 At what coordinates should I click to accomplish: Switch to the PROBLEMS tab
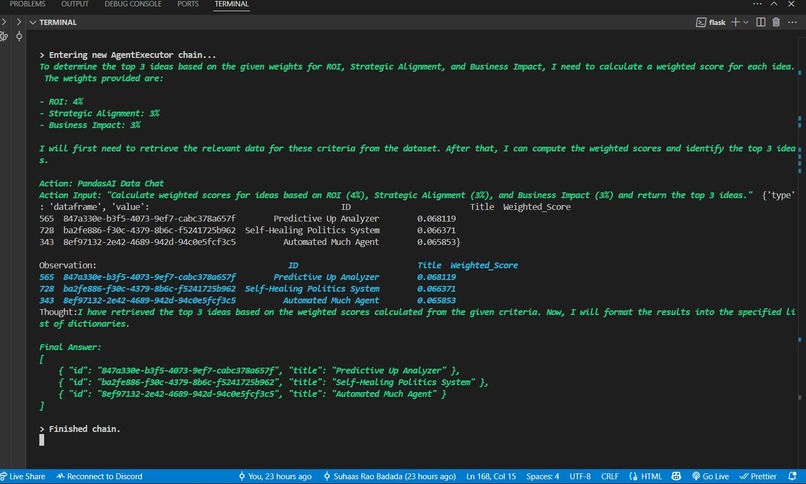[27, 4]
